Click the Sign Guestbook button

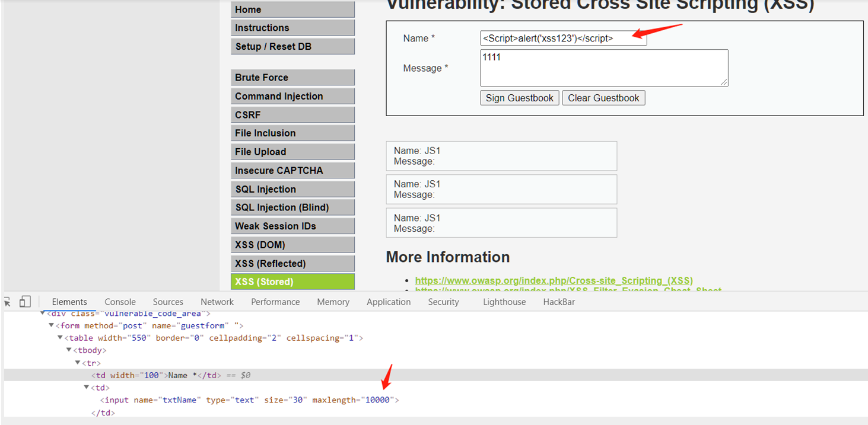519,98
